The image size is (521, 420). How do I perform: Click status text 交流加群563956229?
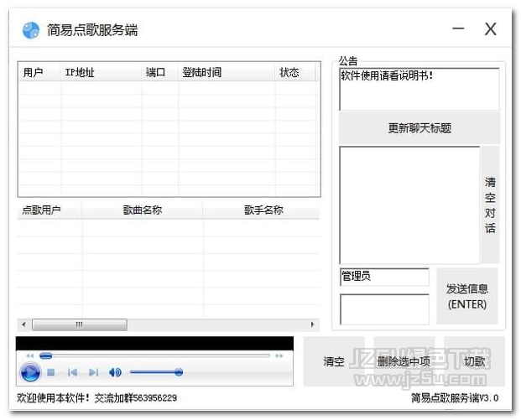(x=136, y=397)
